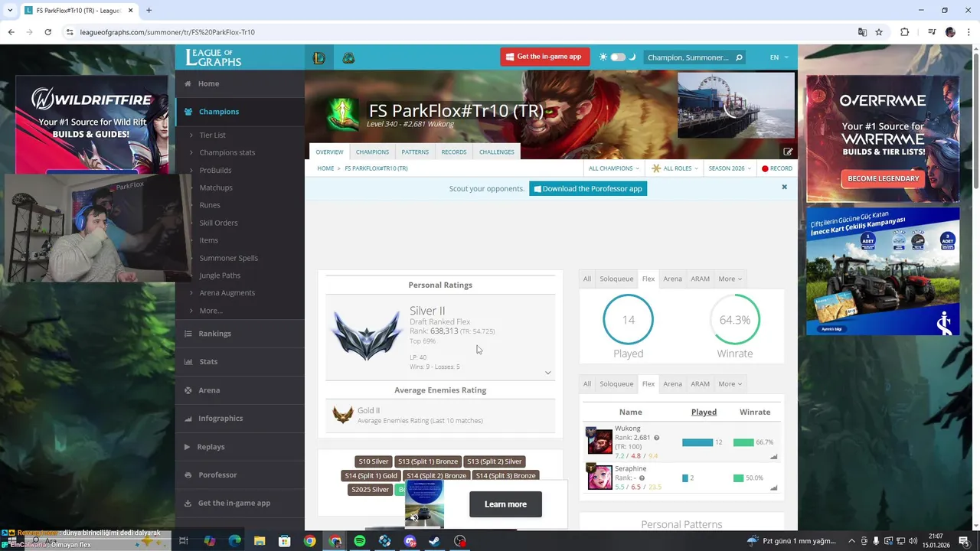Click the edit banner pencil icon
The image size is (980, 551).
(788, 152)
